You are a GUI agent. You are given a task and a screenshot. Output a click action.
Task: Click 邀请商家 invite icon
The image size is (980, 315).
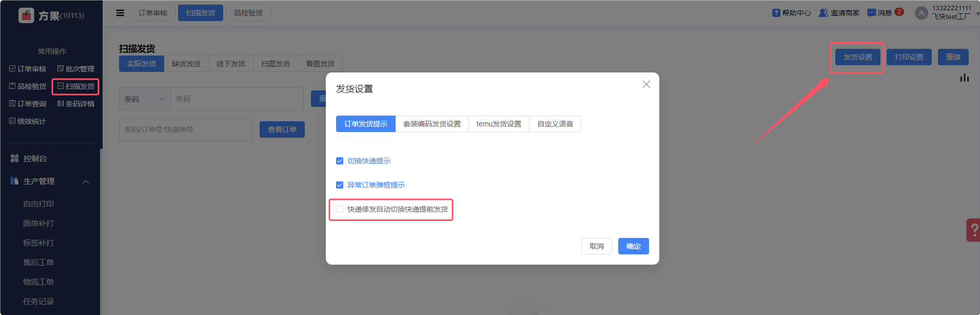824,13
